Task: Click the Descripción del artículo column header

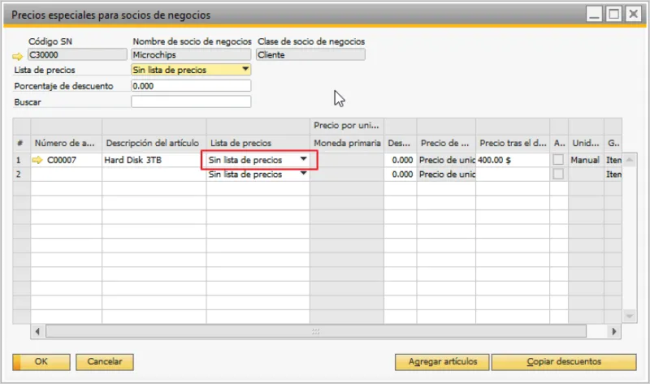Action: click(154, 143)
